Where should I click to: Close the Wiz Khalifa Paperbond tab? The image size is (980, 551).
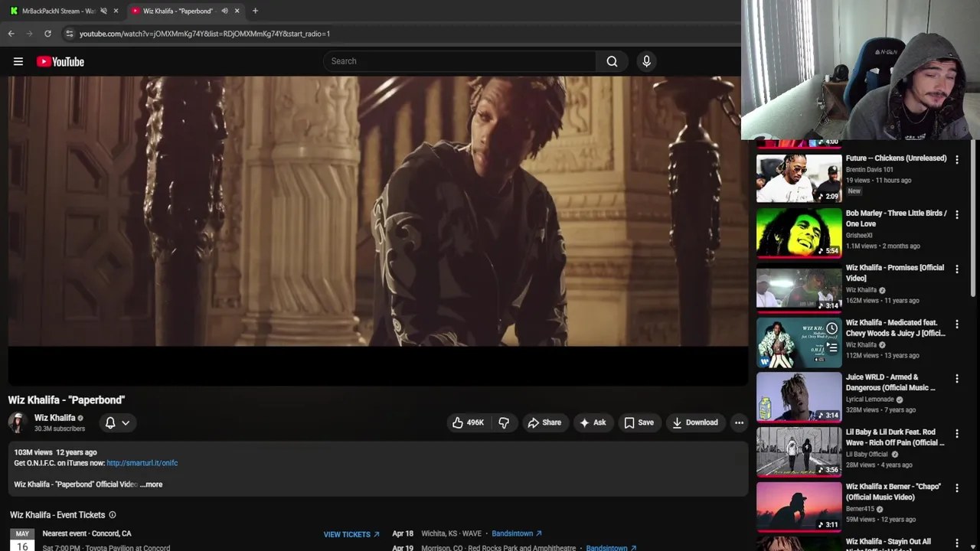[237, 11]
